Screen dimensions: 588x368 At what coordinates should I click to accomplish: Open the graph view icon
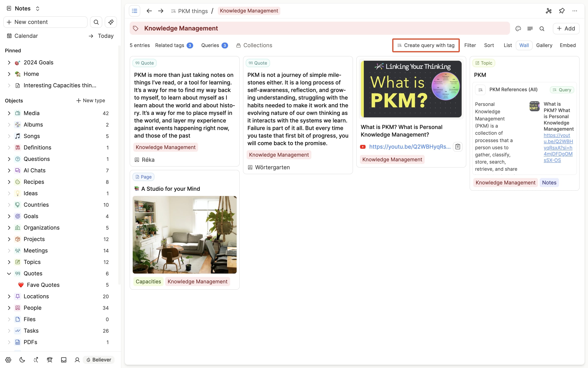click(549, 11)
